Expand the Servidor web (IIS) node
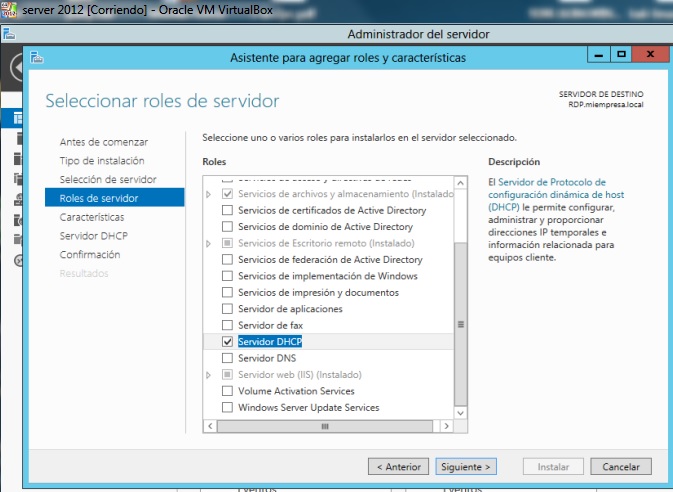673x492 pixels. 208,375
